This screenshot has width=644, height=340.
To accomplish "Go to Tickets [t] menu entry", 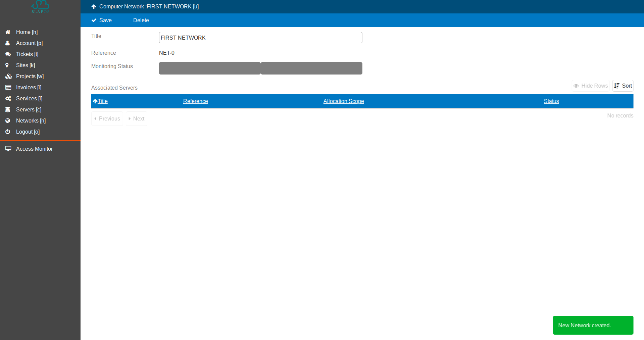I will [27, 54].
